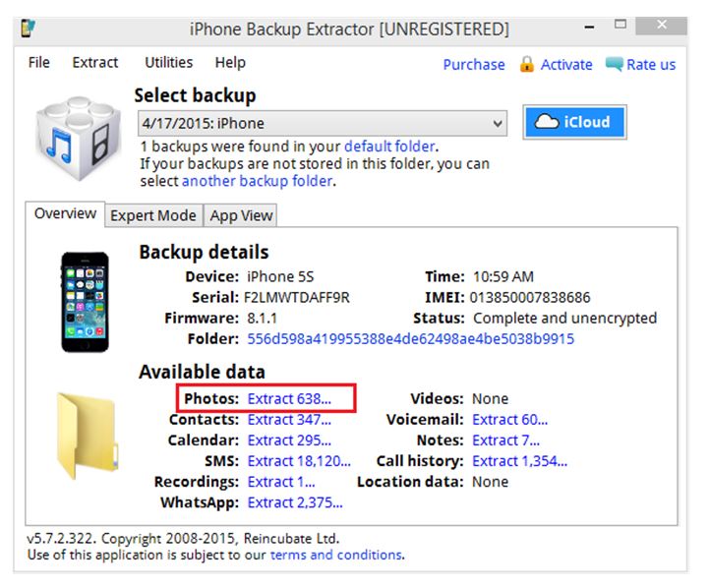The width and height of the screenshot is (709, 588).
Task: Switch to the Expert Mode tab
Action: (x=152, y=215)
